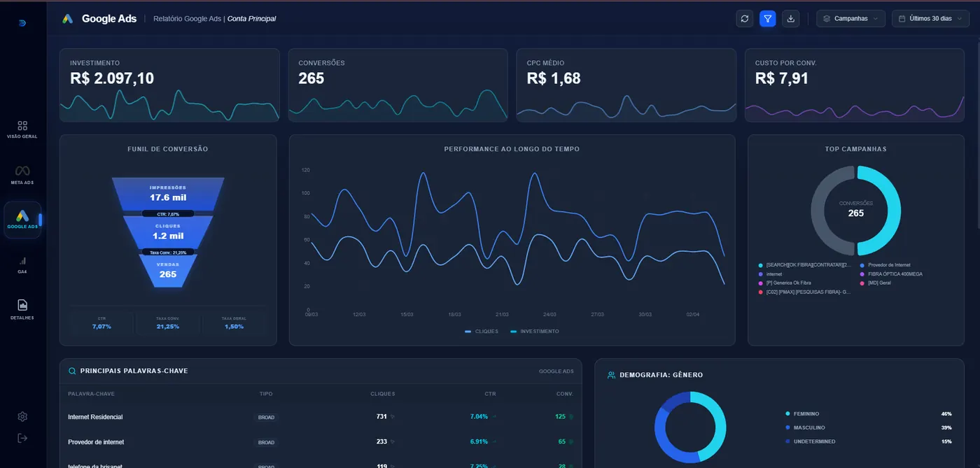
Task: Toggle FIBRA ÓPTICA 400MEGA legend item
Action: click(x=891, y=274)
